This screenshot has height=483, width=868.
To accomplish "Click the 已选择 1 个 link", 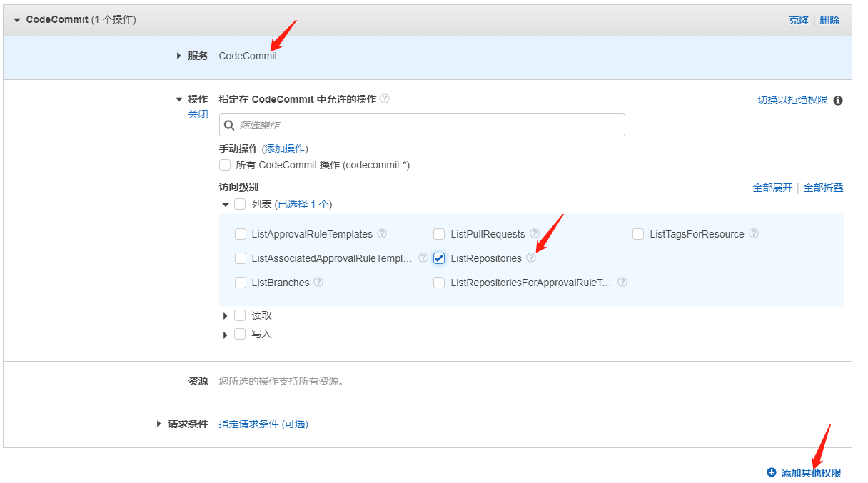I will [x=303, y=204].
